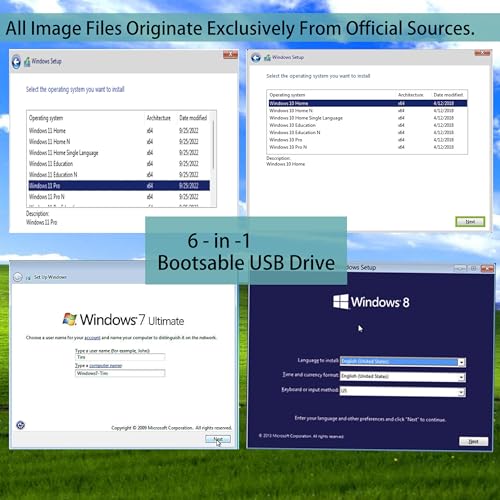Image resolution: width=500 pixels, height=500 pixels.
Task: Click the back arrow in Windows 11 Setup window
Action: [16, 62]
